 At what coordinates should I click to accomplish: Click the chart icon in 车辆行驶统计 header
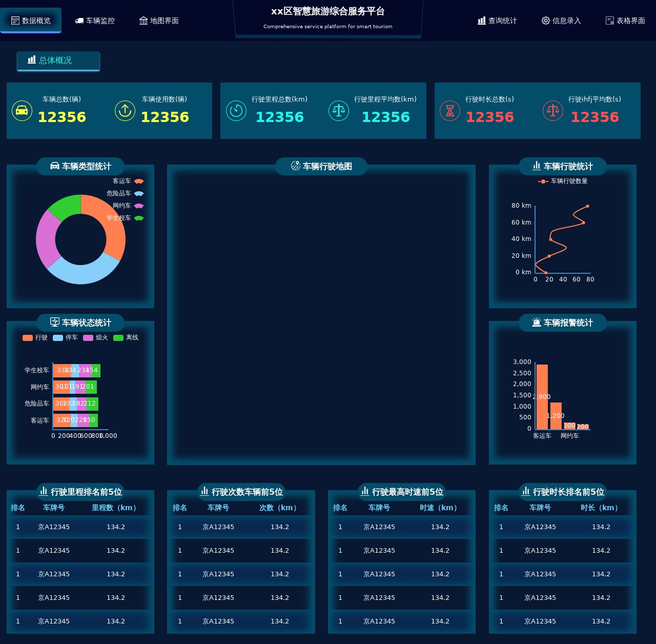(x=537, y=166)
